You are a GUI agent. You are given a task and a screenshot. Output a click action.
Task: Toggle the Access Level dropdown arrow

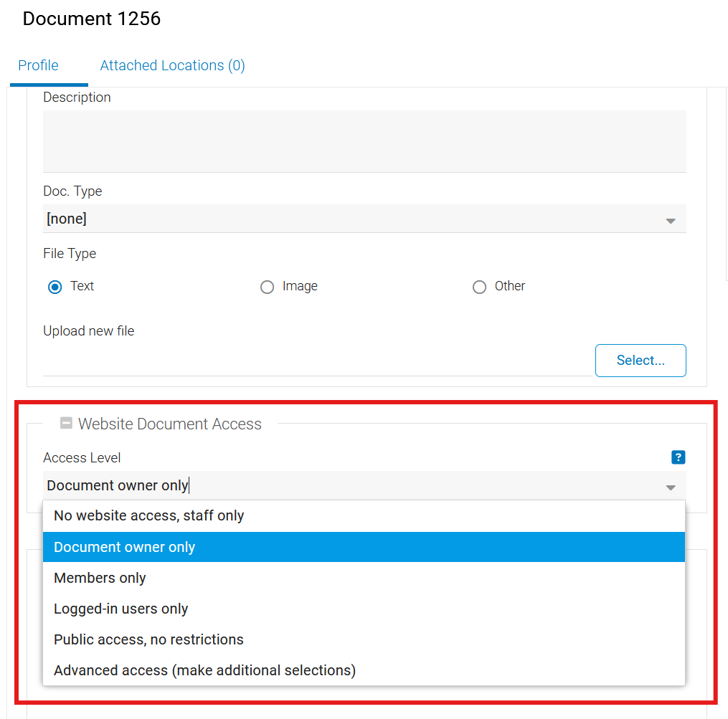click(671, 487)
